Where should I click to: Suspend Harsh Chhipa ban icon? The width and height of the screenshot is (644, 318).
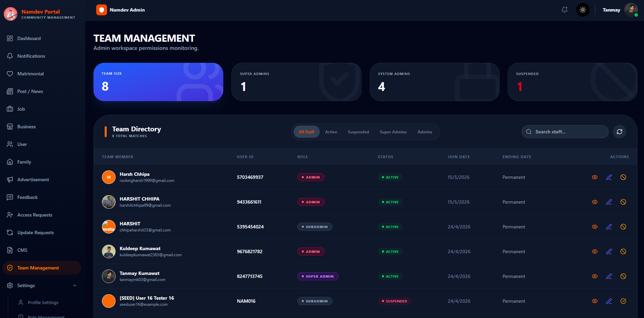623,177
